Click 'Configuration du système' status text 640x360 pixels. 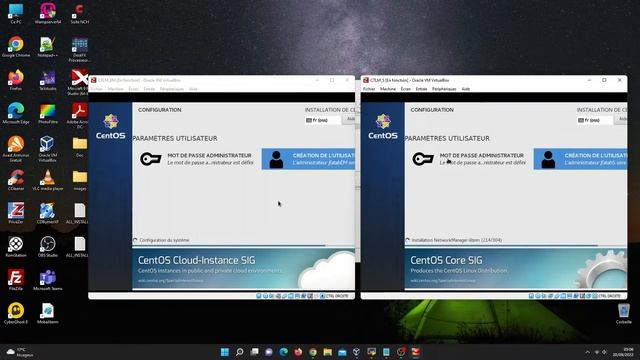164,240
